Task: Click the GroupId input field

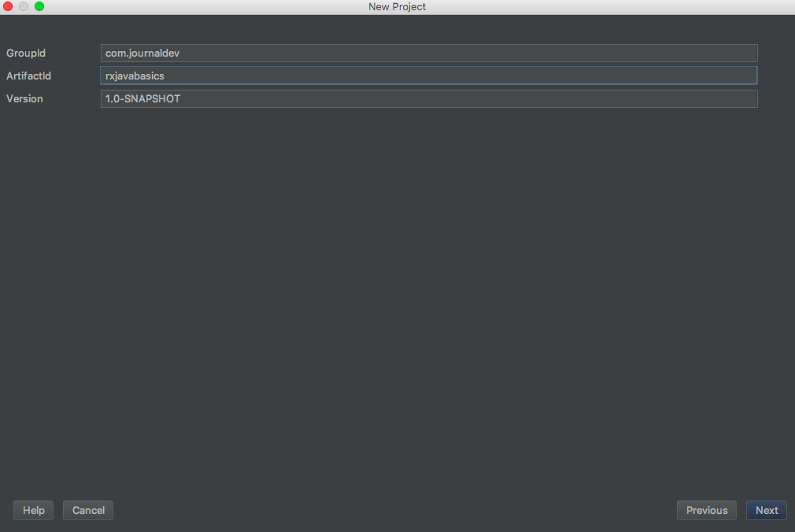Action: coord(429,54)
